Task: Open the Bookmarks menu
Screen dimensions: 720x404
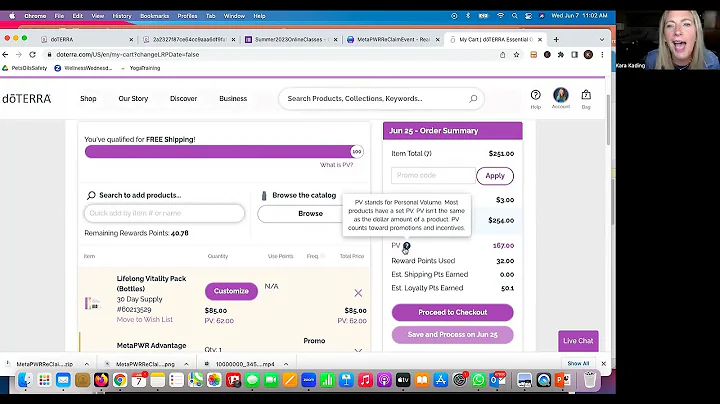Action: pos(155,16)
